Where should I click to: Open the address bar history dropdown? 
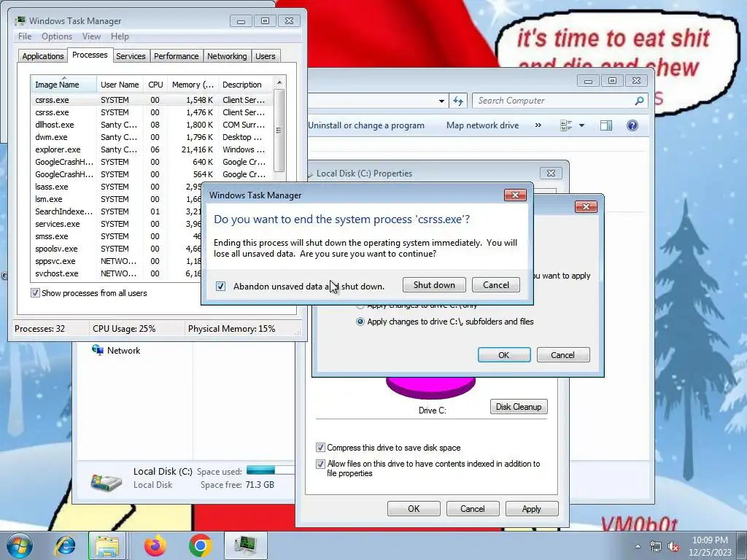click(441, 101)
